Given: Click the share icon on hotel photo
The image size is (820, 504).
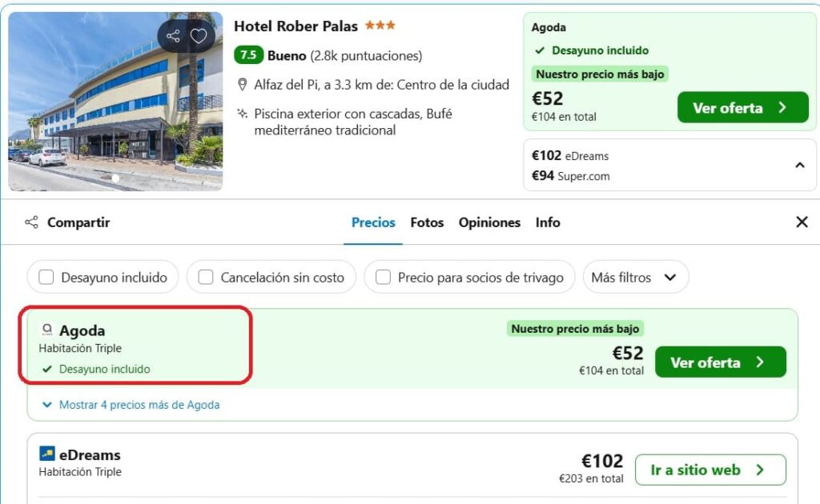Looking at the screenshot, I should 173,36.
